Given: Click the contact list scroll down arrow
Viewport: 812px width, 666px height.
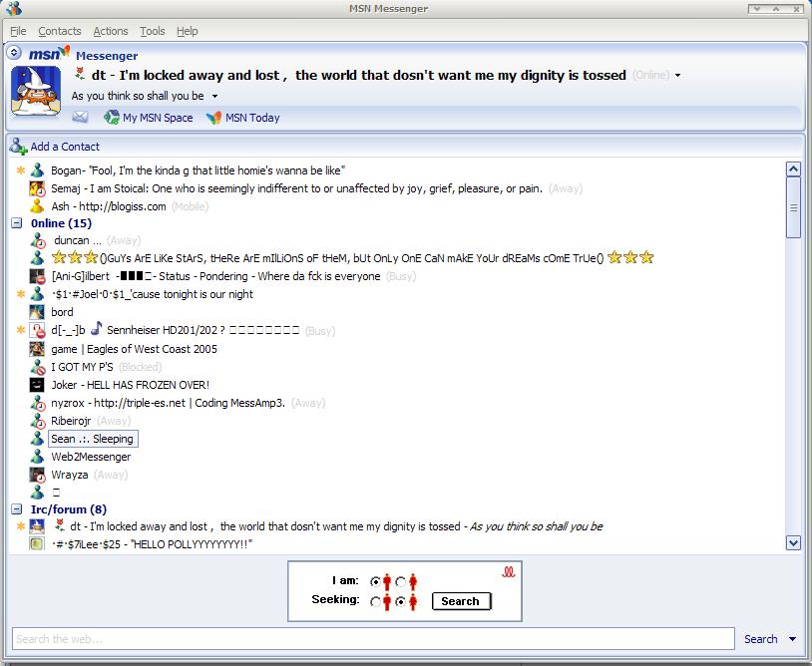Looking at the screenshot, I should pyautogui.click(x=793, y=542).
